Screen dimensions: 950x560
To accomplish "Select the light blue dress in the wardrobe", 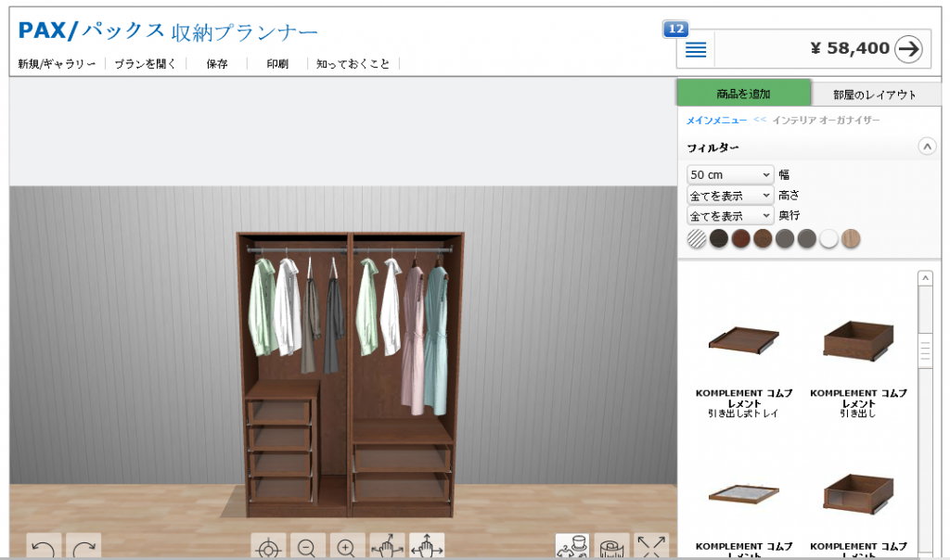I will 436,339.
